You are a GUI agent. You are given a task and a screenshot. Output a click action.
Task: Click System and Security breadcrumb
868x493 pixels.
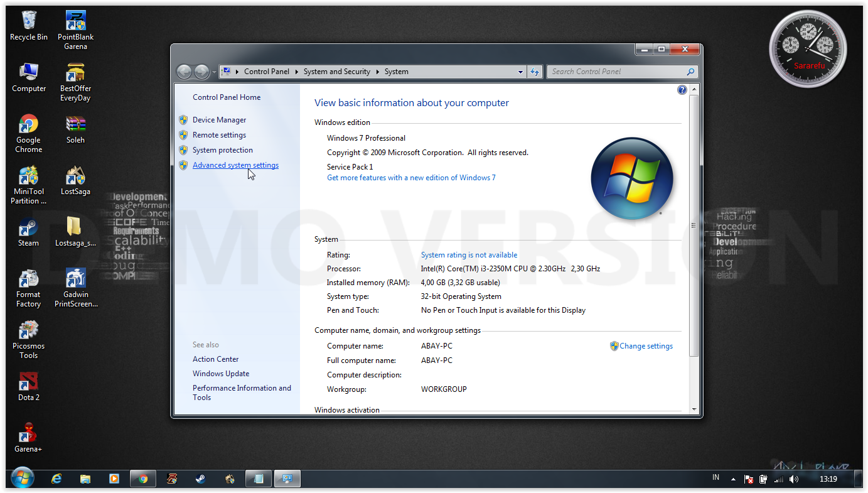pos(337,72)
